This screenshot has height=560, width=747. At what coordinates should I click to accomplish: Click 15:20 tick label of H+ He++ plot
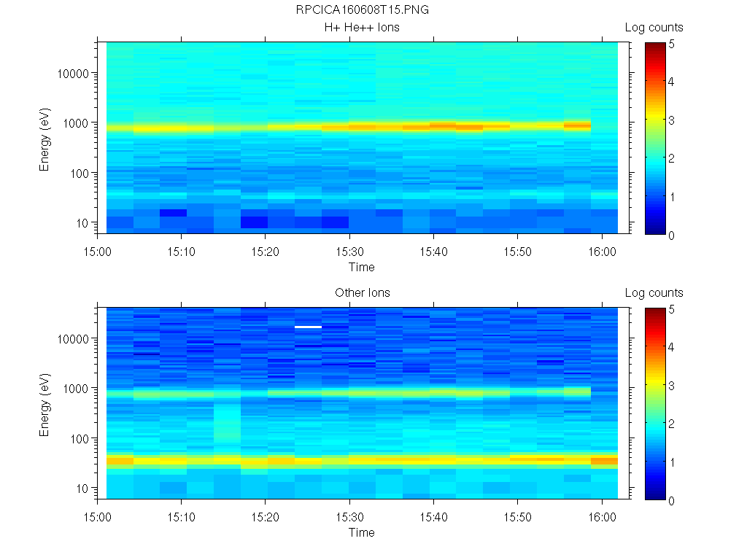[x=266, y=252]
